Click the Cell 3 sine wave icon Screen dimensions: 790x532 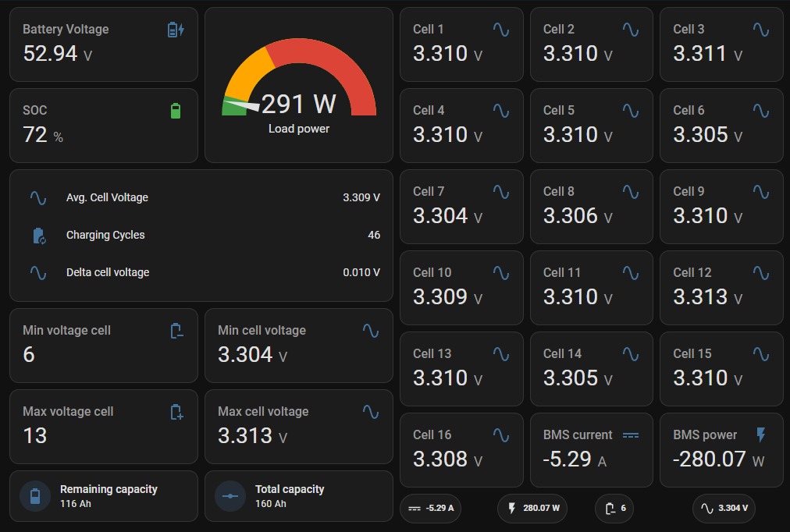tap(761, 30)
